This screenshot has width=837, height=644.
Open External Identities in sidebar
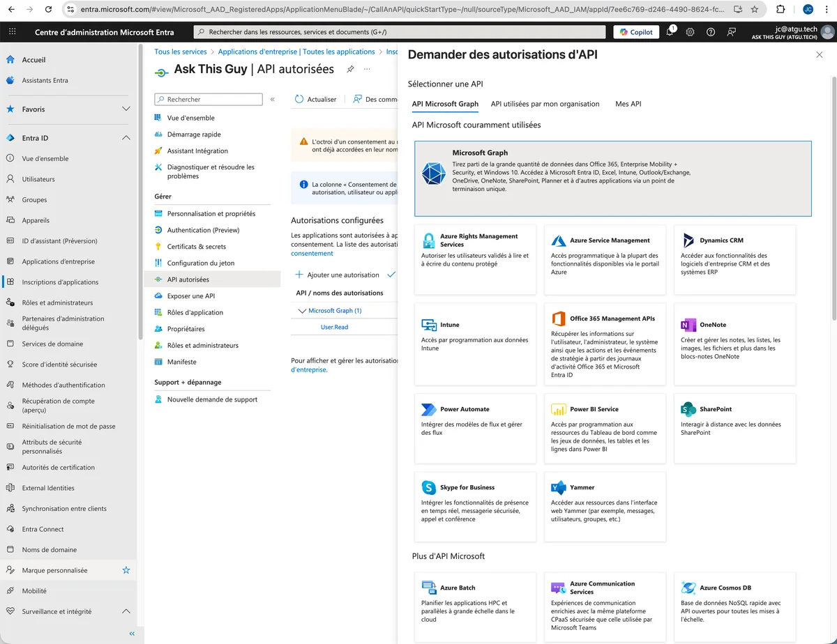[x=48, y=488]
